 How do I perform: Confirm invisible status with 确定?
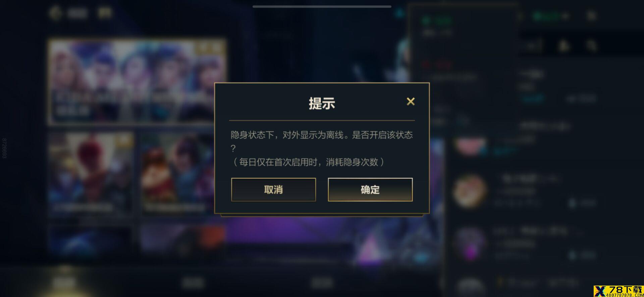point(370,189)
